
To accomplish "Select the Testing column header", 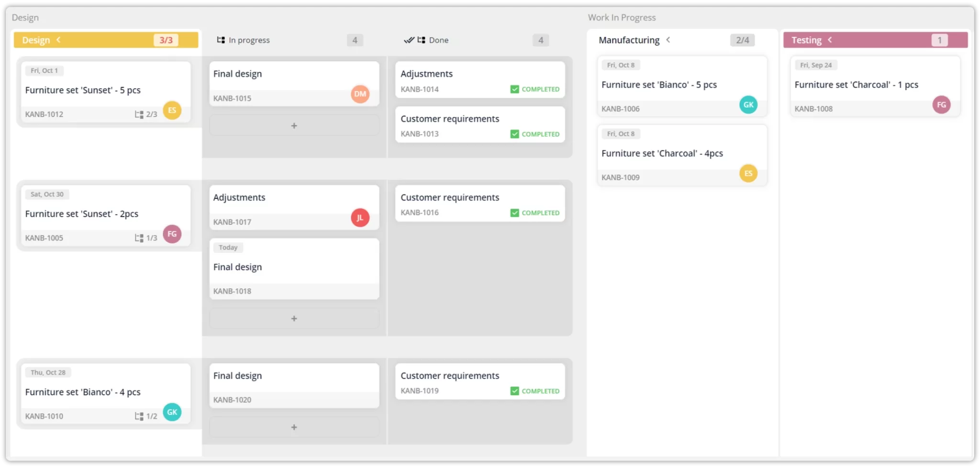I will click(875, 40).
